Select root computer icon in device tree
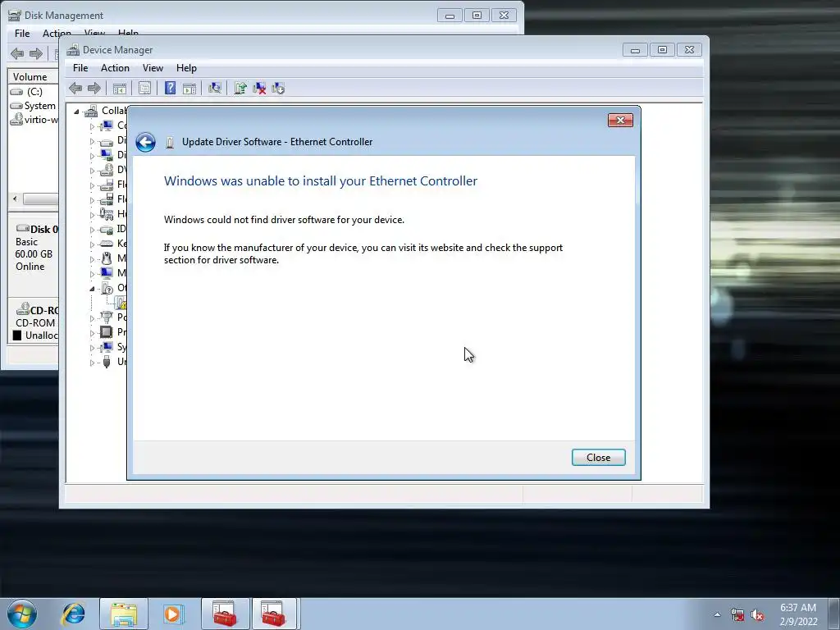840x630 pixels. [92, 111]
